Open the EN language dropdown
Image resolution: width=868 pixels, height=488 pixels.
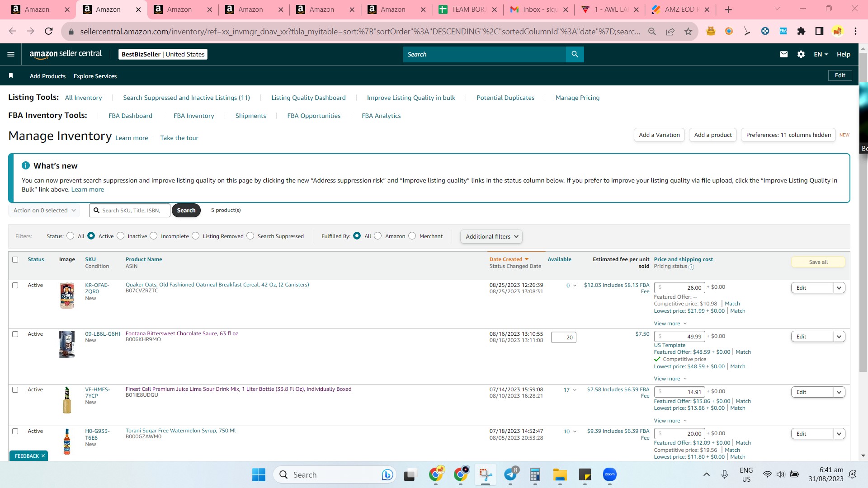point(821,54)
